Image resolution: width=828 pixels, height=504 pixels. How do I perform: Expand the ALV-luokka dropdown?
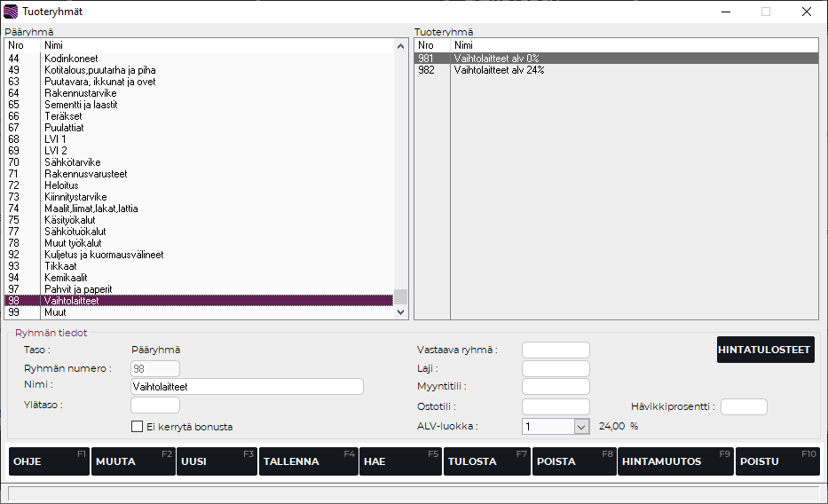(x=581, y=427)
